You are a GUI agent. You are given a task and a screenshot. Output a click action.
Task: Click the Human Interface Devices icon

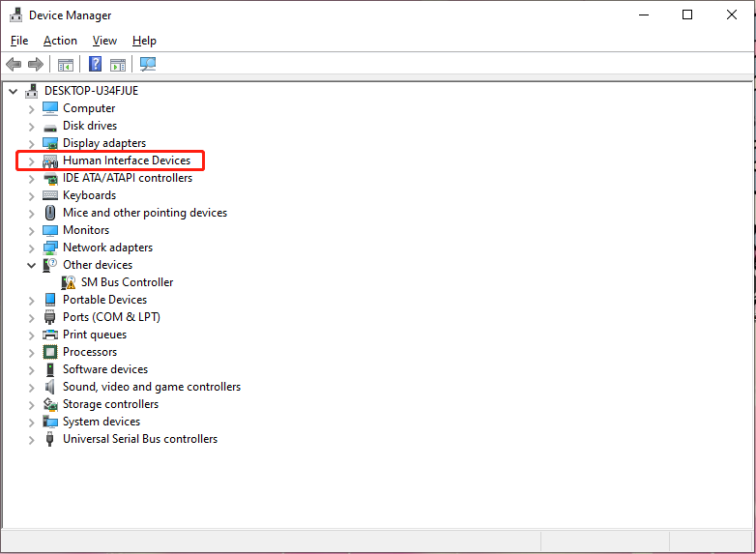(50, 161)
